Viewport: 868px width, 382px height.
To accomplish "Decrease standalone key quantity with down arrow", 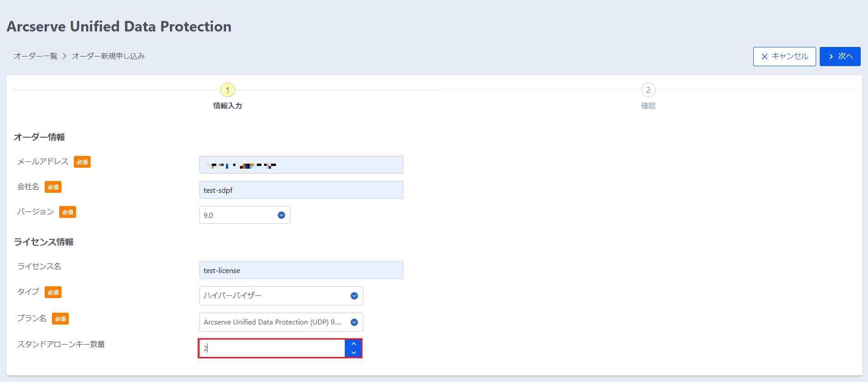I will [354, 353].
